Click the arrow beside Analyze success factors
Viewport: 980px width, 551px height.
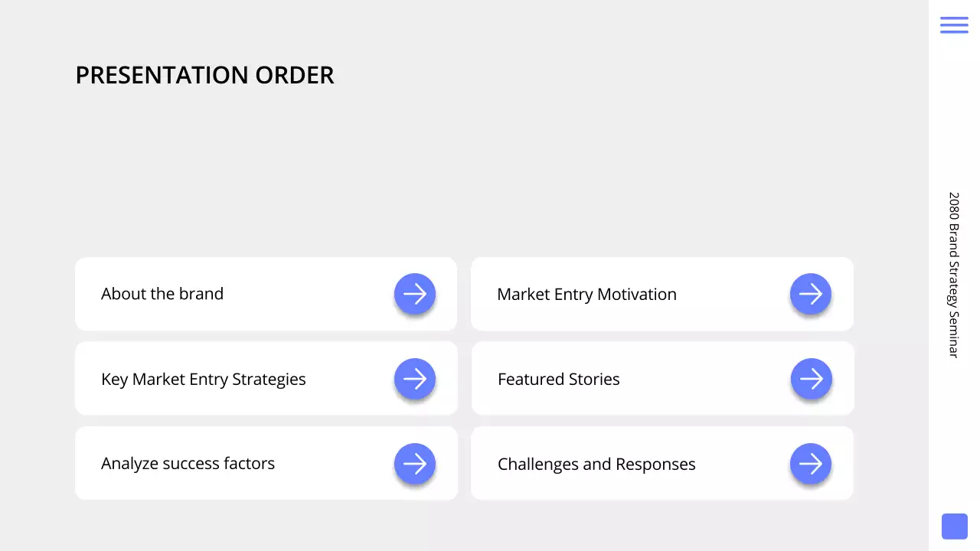pyautogui.click(x=415, y=464)
